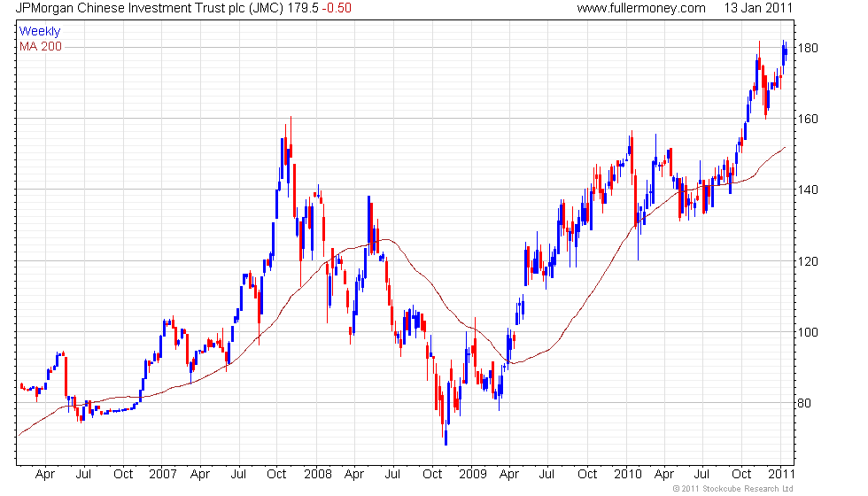The height and width of the screenshot is (496, 868).
Task: Click the 80 price axis label
Action: 804,403
